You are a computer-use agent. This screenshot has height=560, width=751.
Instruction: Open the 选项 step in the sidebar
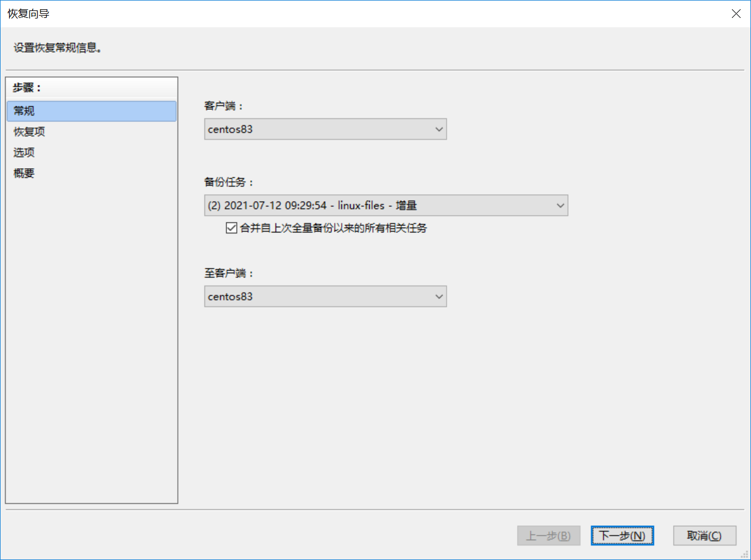24,153
